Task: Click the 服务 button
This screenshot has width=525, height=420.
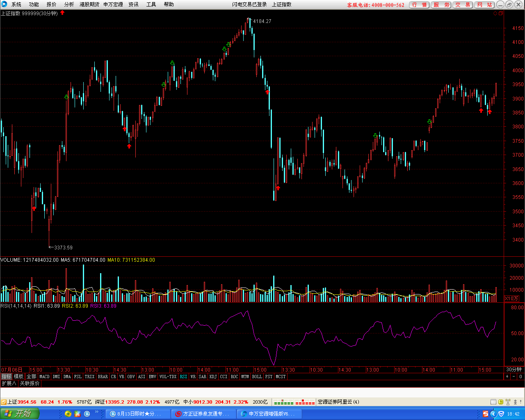Action: click(441, 5)
